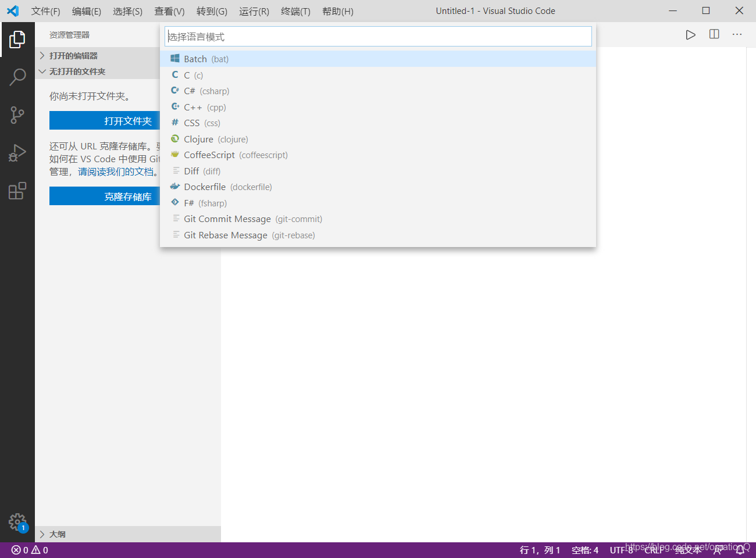Open the editor more actions ellipsis
Image resolution: width=756 pixels, height=558 pixels.
tap(737, 34)
